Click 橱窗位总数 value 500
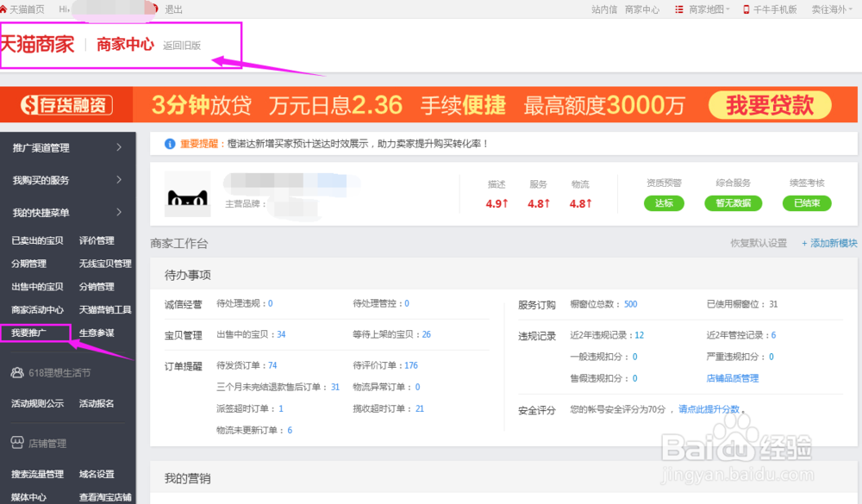Screen dimensions: 862x504 (631, 304)
